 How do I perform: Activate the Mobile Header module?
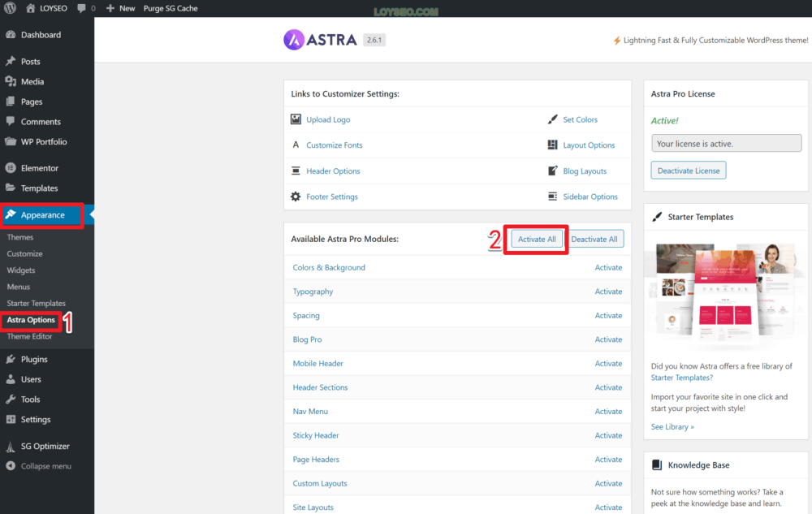point(608,363)
